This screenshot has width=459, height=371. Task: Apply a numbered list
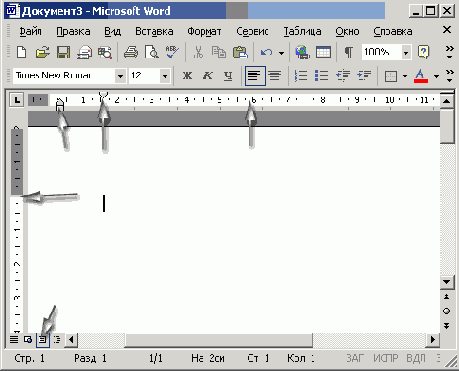pyautogui.click(x=301, y=76)
